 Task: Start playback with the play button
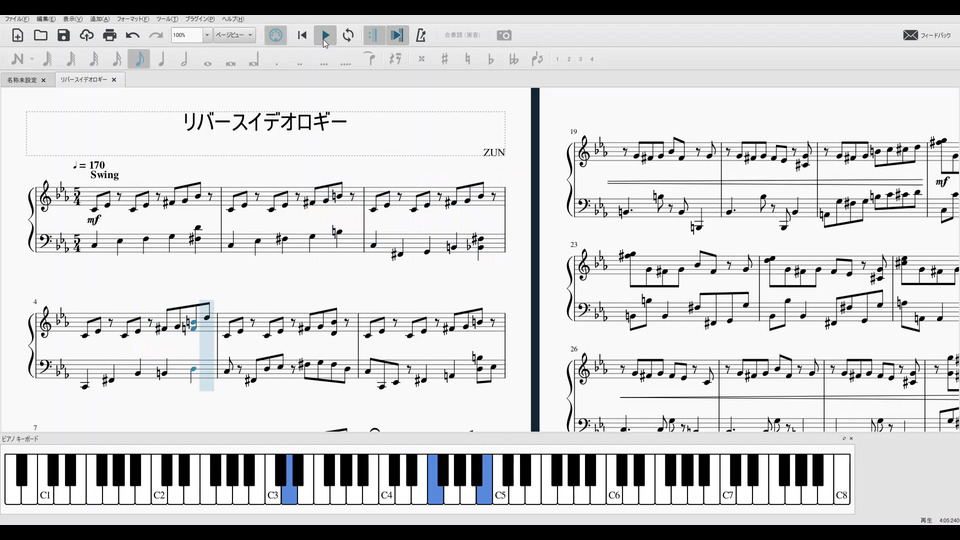[x=325, y=36]
